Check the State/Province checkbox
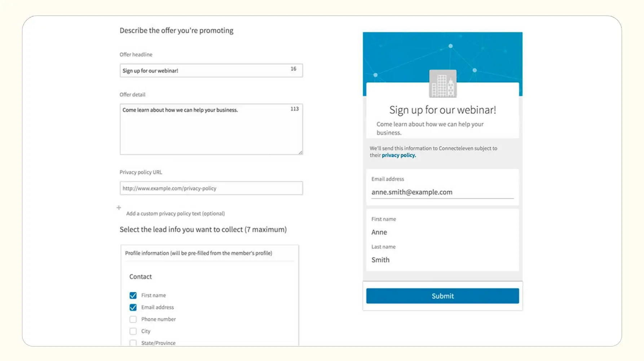 [x=133, y=343]
